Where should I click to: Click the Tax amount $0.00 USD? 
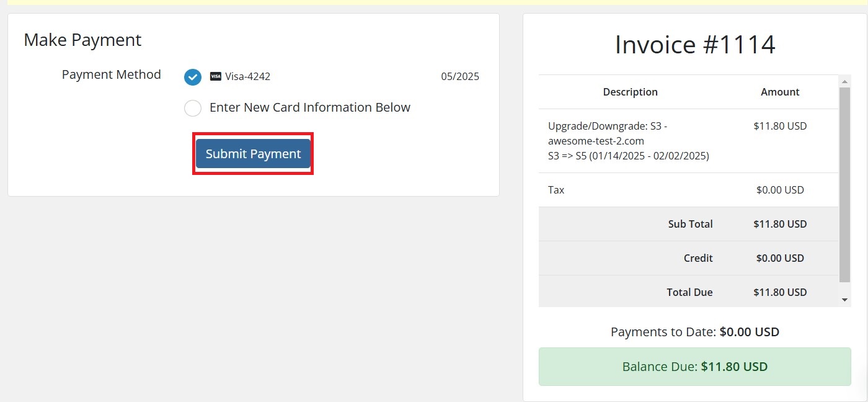pyautogui.click(x=780, y=190)
